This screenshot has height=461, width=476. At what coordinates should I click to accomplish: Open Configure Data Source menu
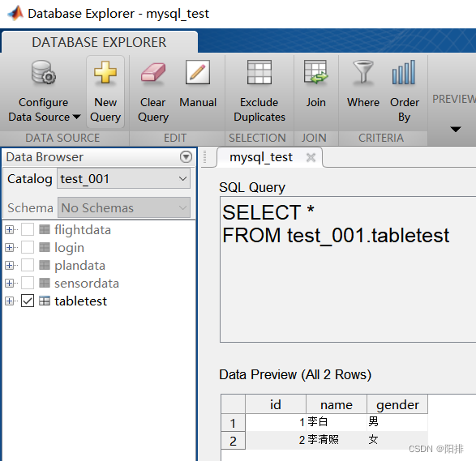pyautogui.click(x=44, y=92)
